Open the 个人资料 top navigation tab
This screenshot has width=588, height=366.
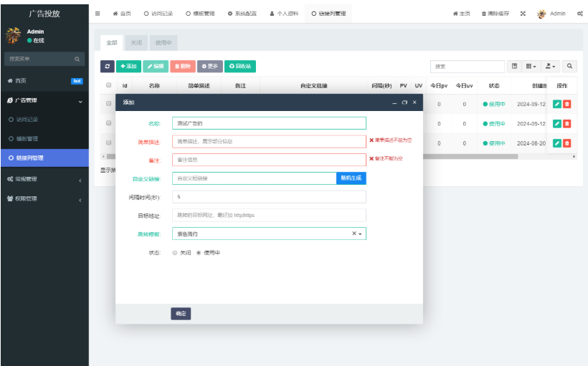[284, 14]
